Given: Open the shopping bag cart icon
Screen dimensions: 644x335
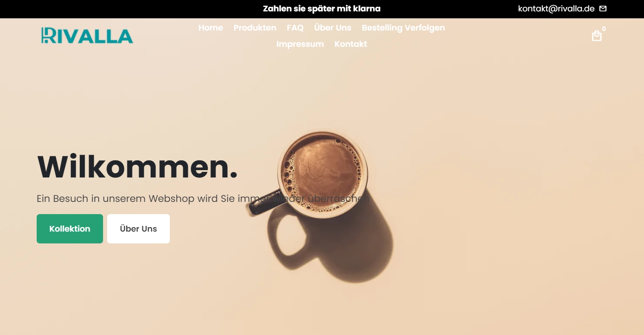Looking at the screenshot, I should click(596, 36).
